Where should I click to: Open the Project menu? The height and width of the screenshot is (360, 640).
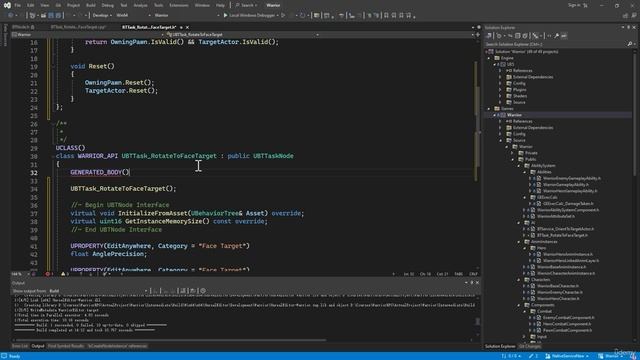coord(73,5)
